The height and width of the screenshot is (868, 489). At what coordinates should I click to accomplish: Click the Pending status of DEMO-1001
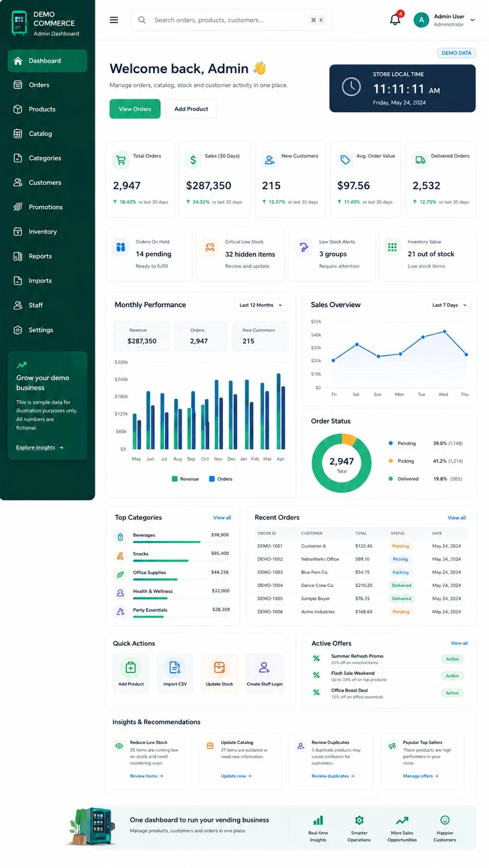tap(401, 546)
